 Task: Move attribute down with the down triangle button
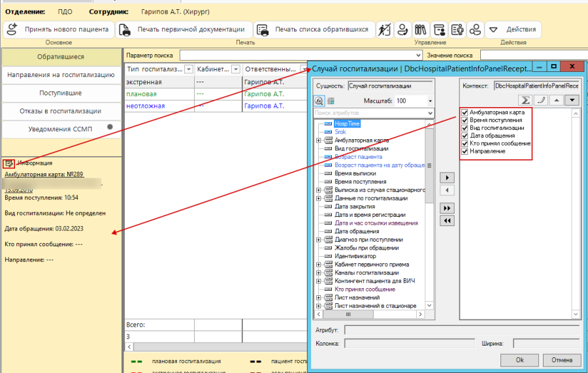(572, 100)
